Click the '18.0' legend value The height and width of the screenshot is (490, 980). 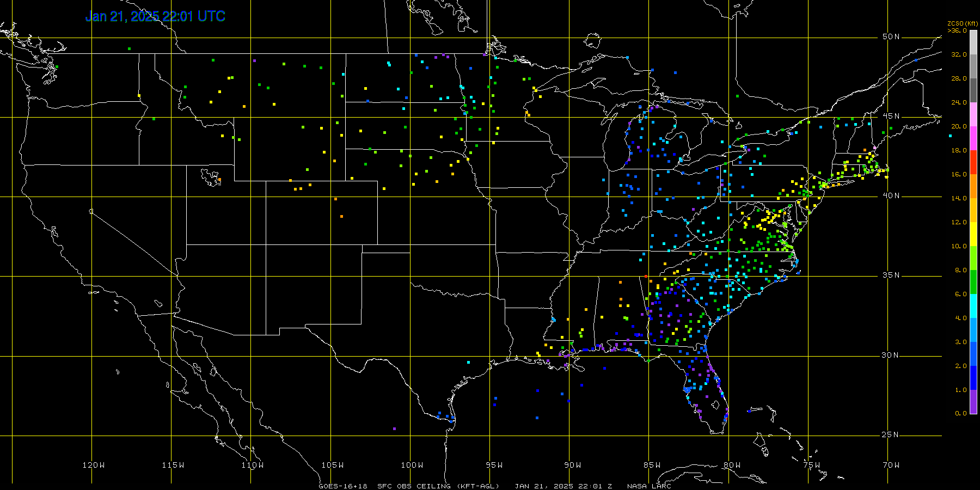click(x=959, y=150)
